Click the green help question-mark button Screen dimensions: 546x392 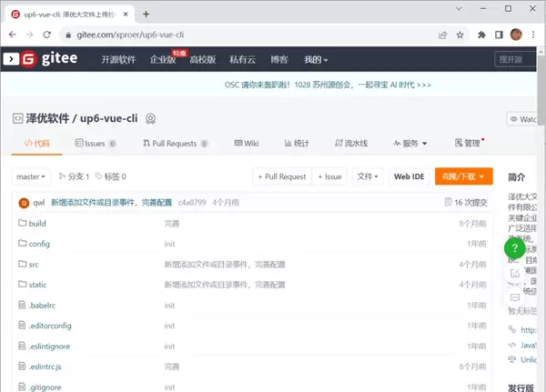coord(514,248)
